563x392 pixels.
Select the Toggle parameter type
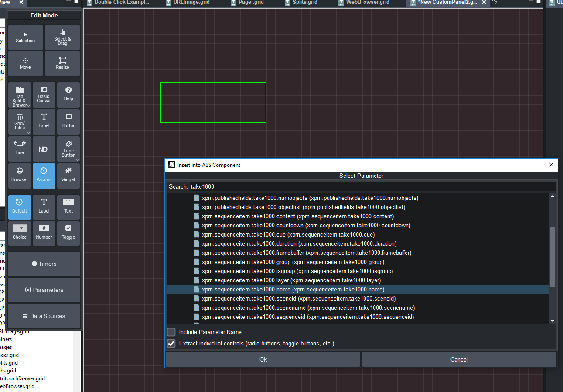pos(68,233)
